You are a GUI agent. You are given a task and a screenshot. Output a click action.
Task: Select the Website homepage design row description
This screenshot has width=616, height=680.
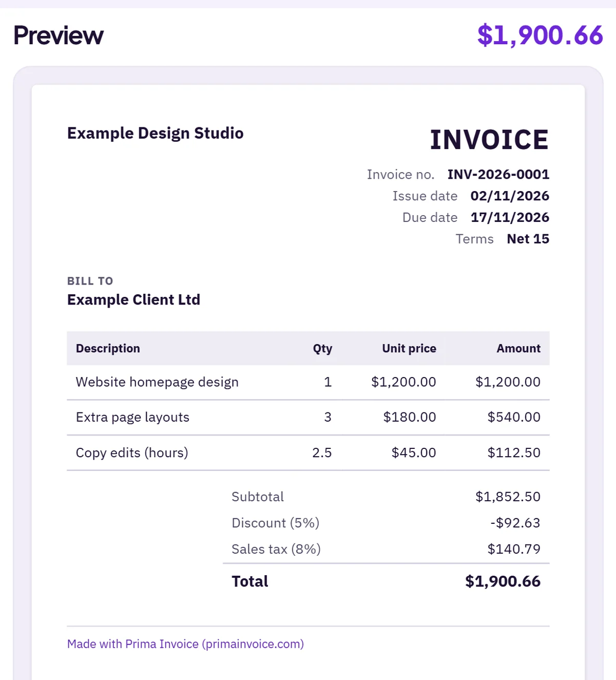click(157, 382)
